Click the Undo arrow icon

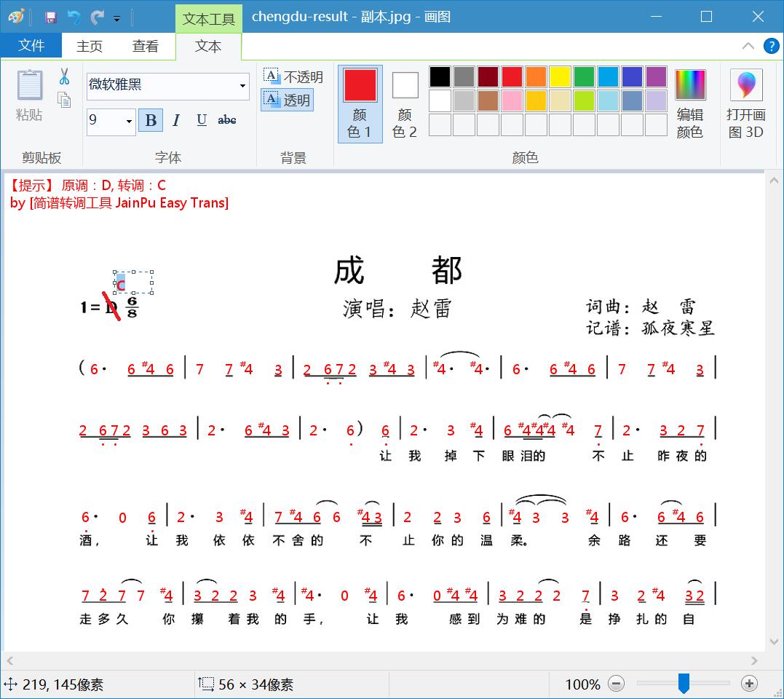(74, 16)
